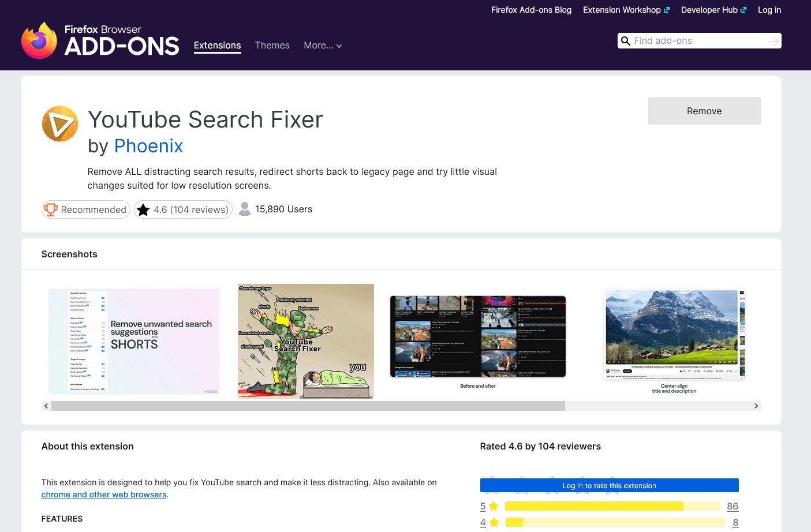Click the screenshots horizontal scrollbar thumb
This screenshot has height=532, width=811.
308,406
